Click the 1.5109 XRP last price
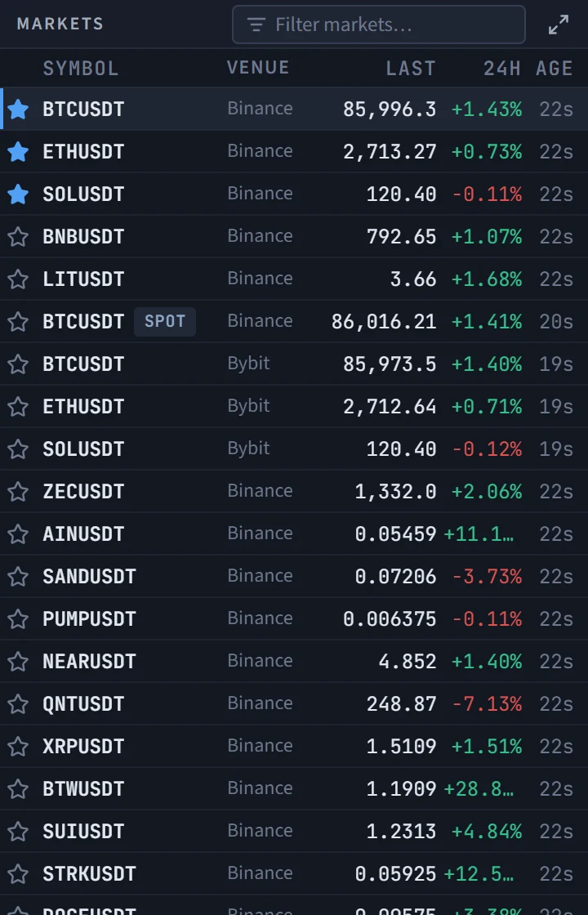588x915 pixels. pyautogui.click(x=401, y=747)
